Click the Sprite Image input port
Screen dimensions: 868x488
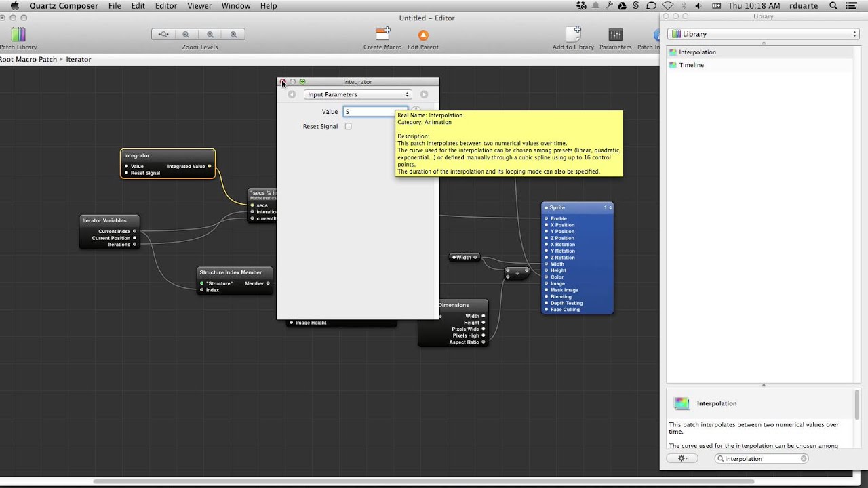(x=546, y=284)
